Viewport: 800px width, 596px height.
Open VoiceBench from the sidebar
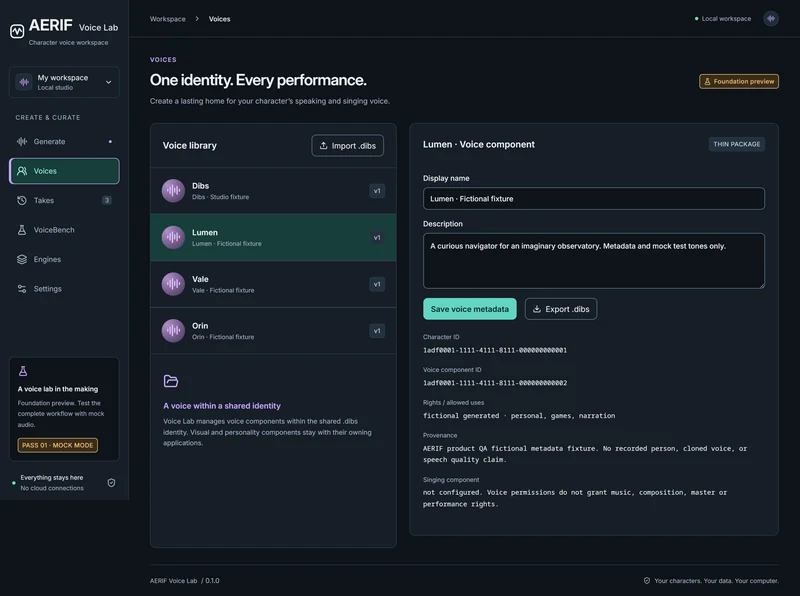tap(64, 230)
